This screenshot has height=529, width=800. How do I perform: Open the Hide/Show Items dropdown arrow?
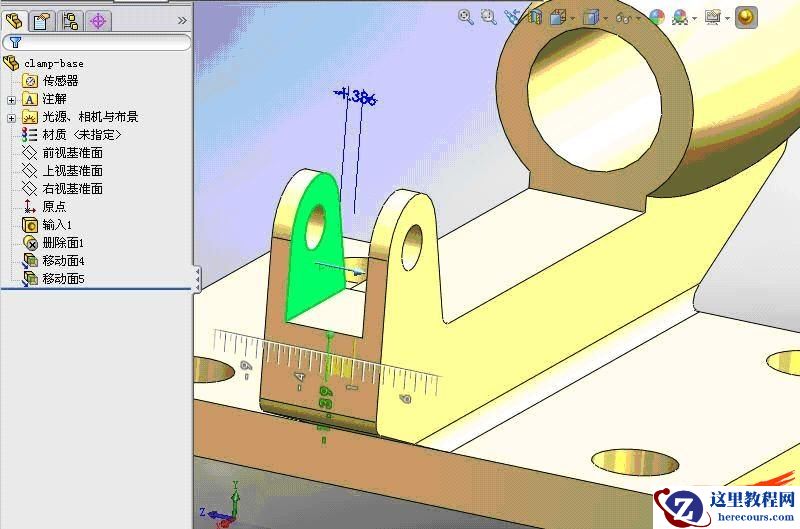[638, 19]
